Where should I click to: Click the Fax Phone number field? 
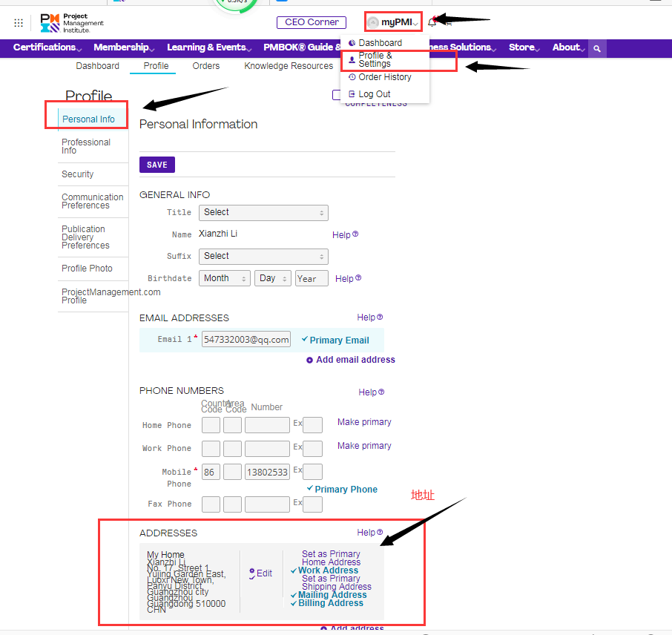click(267, 504)
